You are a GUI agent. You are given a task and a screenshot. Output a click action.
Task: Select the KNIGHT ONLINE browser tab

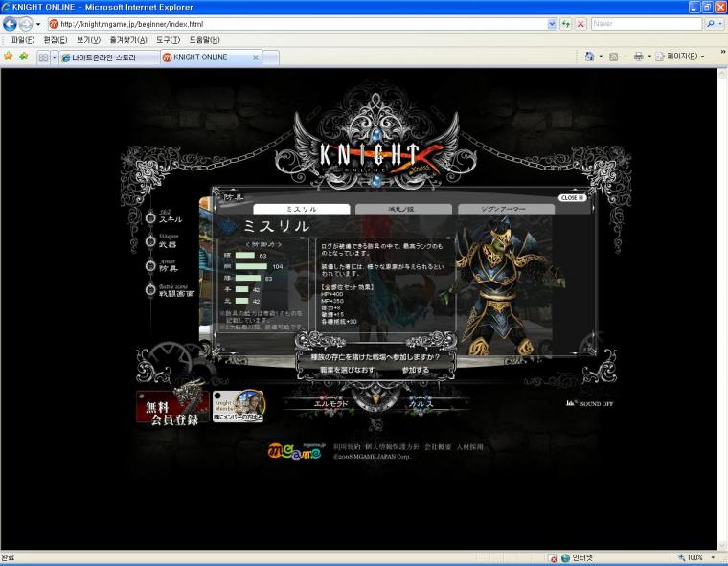(x=207, y=57)
